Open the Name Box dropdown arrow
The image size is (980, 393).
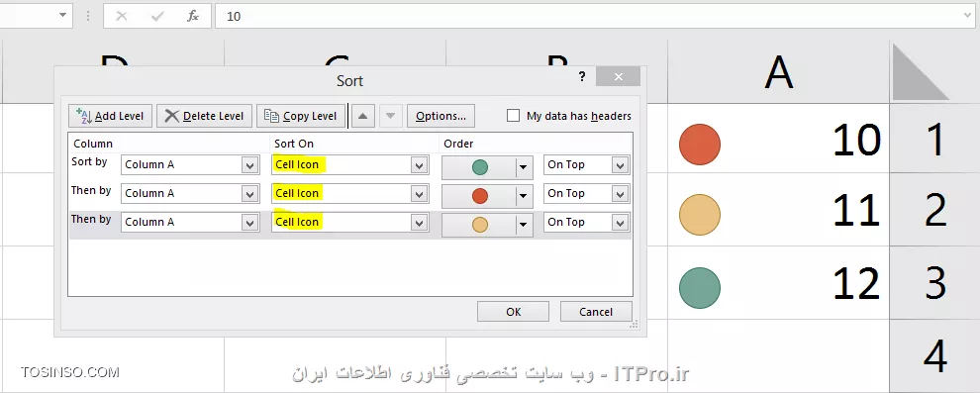point(62,15)
